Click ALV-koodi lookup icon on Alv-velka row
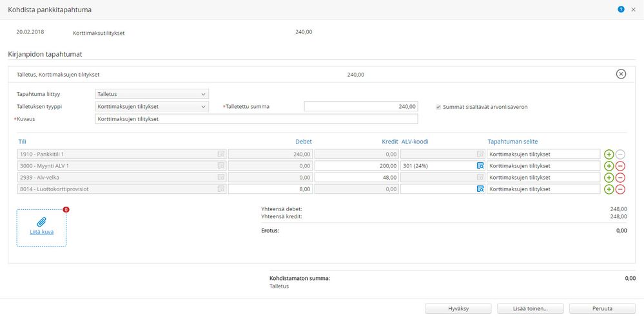Viewport: 644px width, 318px height. pos(480,177)
